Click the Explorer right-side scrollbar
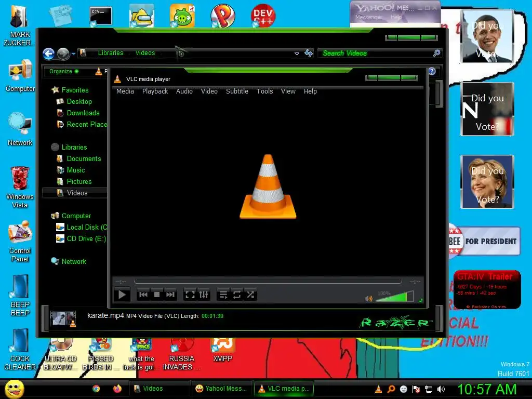Image resolution: width=532 pixels, height=399 pixels. pos(439,94)
